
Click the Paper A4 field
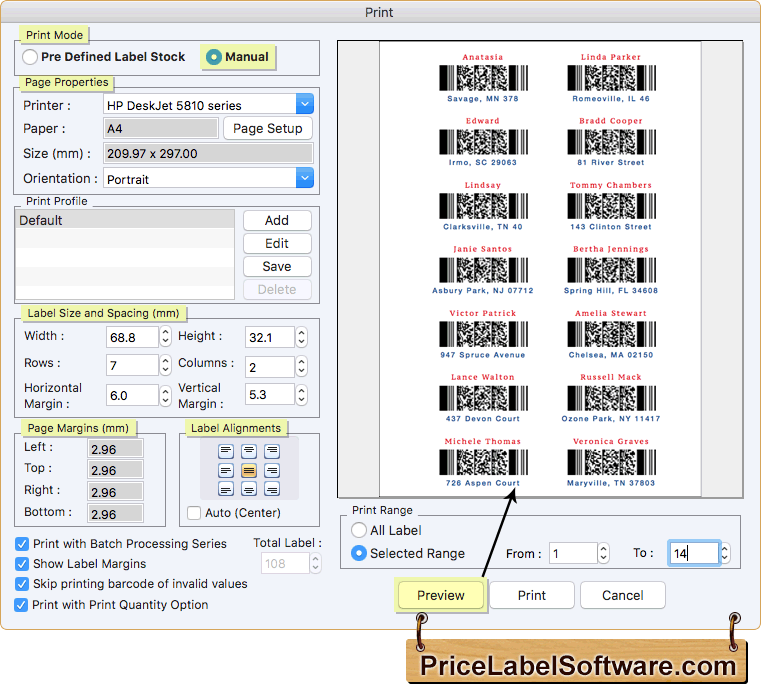click(161, 128)
